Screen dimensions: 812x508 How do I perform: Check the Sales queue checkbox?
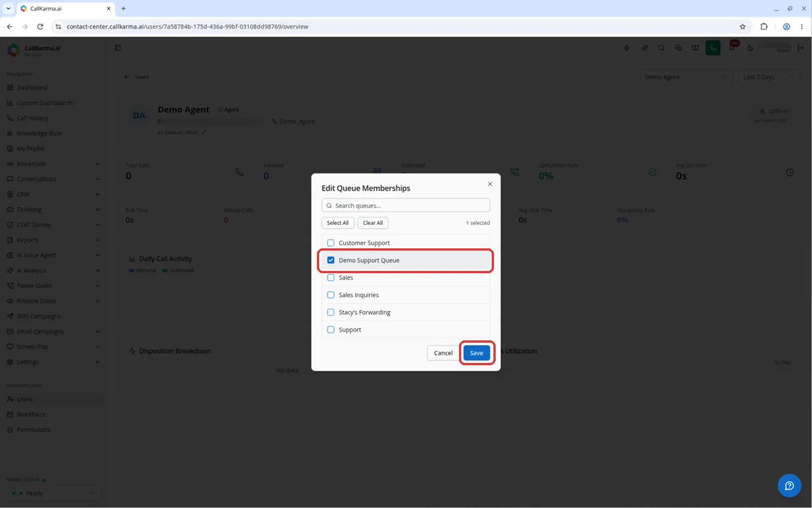click(331, 278)
